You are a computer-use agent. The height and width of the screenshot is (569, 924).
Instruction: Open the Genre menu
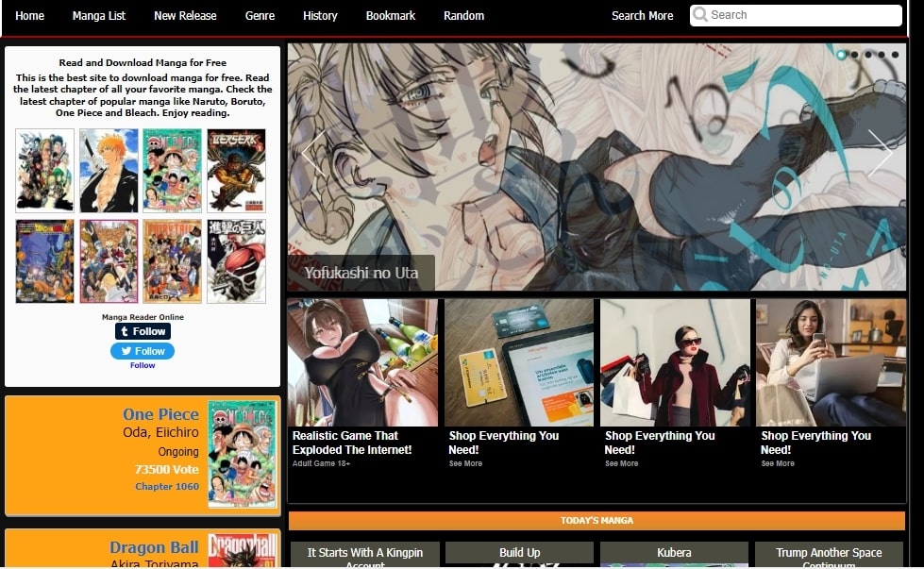260,16
